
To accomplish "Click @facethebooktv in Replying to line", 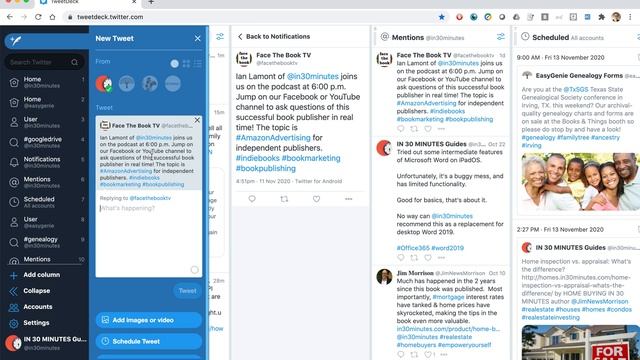I will [x=150, y=198].
